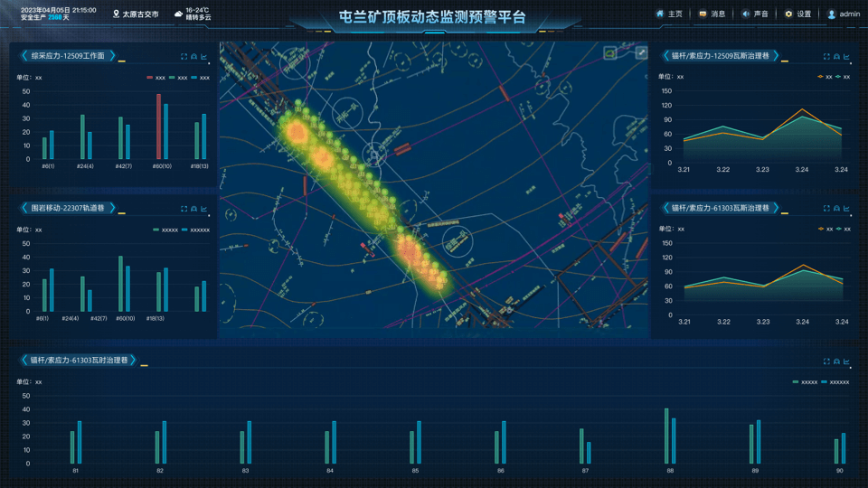This screenshot has height=488, width=868.
Task: Open the 消息 messages menu
Action: pos(711,14)
